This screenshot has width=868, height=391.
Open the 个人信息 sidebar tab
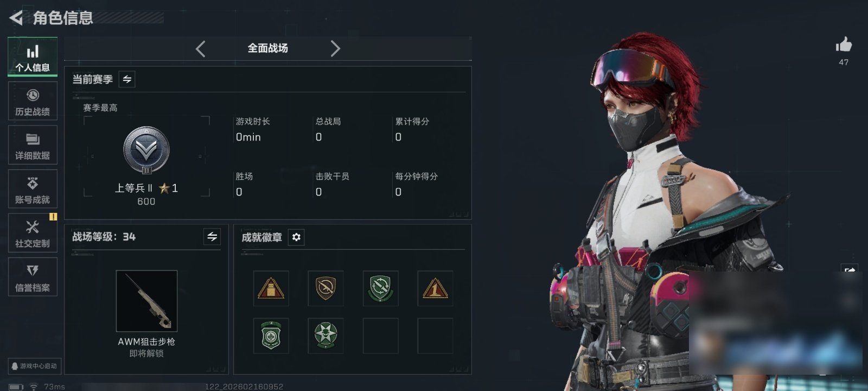pyautogui.click(x=33, y=56)
